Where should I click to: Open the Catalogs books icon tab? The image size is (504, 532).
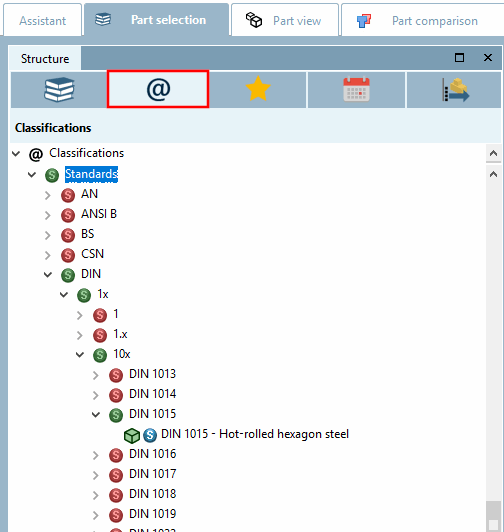click(x=59, y=90)
